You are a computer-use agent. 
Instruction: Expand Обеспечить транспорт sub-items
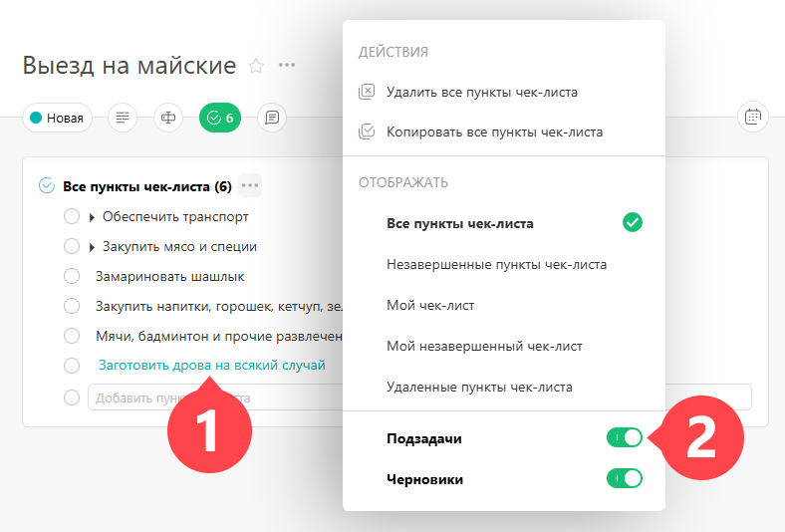[92, 217]
